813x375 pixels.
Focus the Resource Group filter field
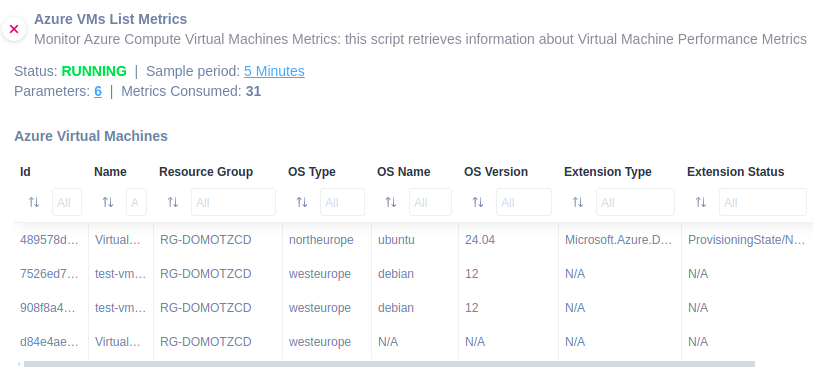tap(233, 202)
